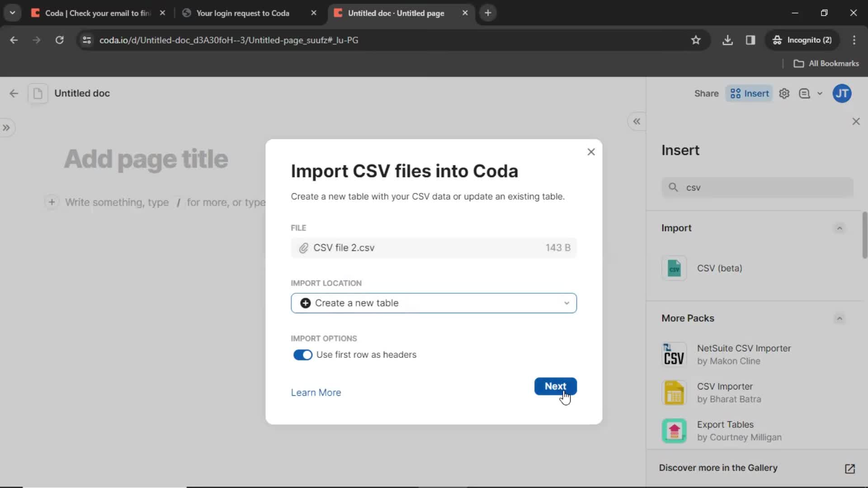The height and width of the screenshot is (488, 868).
Task: Click the Export Tables by Courtney Milligan icon
Action: 674,430
